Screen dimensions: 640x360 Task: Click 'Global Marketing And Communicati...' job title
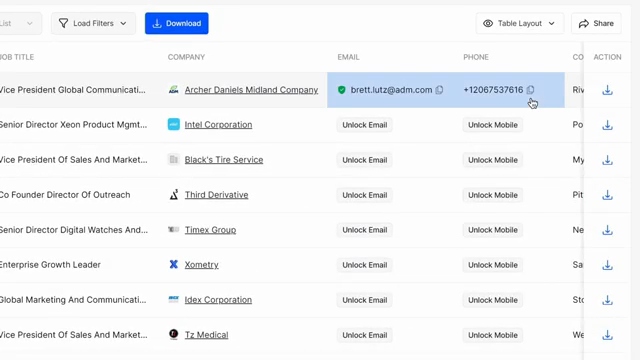click(x=73, y=300)
